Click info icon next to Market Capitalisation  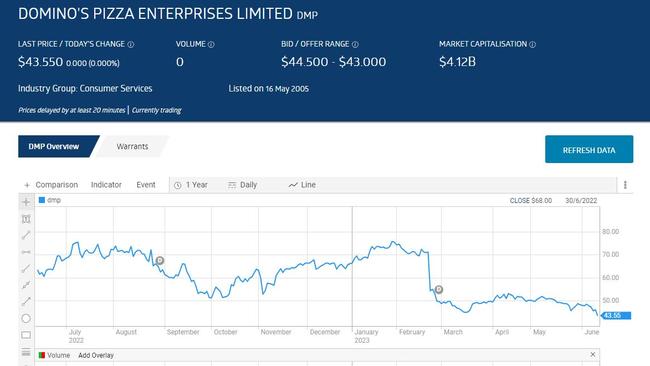[x=533, y=44]
